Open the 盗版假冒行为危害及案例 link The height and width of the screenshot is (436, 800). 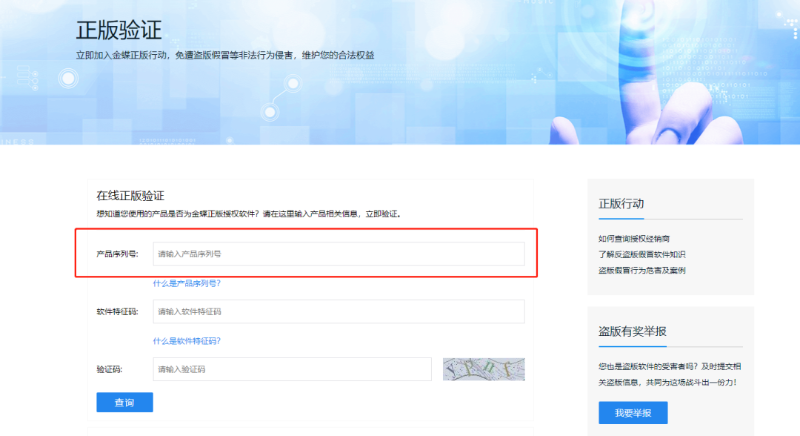(642, 270)
